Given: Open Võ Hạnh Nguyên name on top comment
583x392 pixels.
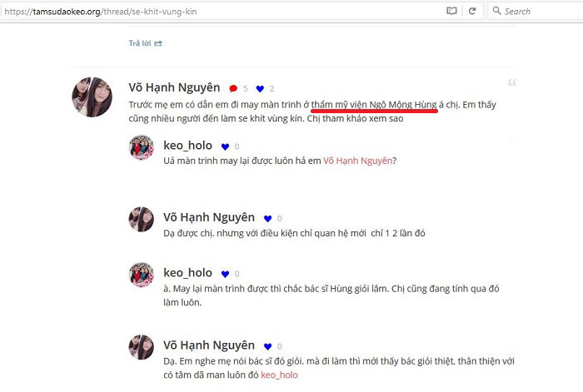Looking at the screenshot, I should coord(174,87).
